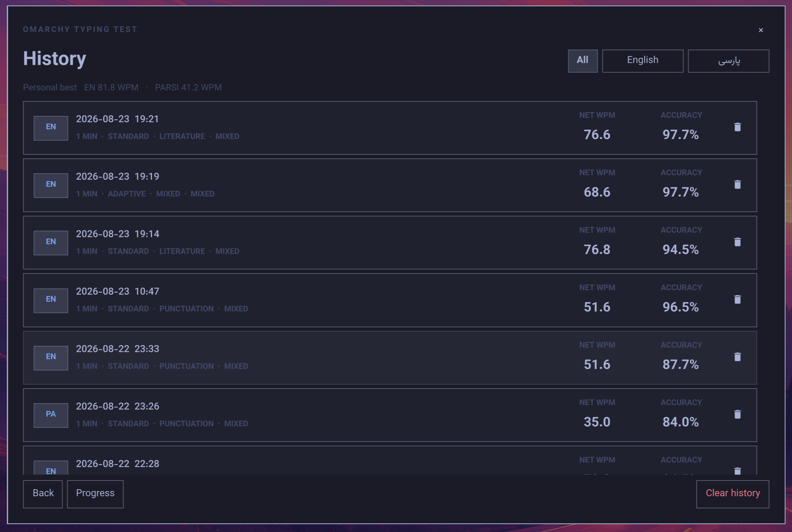This screenshot has height=532, width=792.
Task: Close the history dialog with X
Action: 761,30
